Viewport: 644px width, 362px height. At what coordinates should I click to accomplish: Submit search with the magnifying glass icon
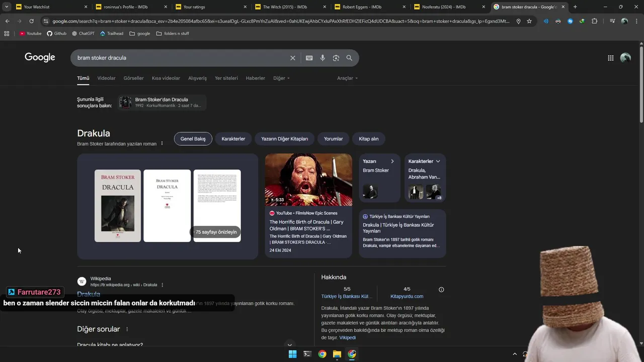tap(349, 58)
